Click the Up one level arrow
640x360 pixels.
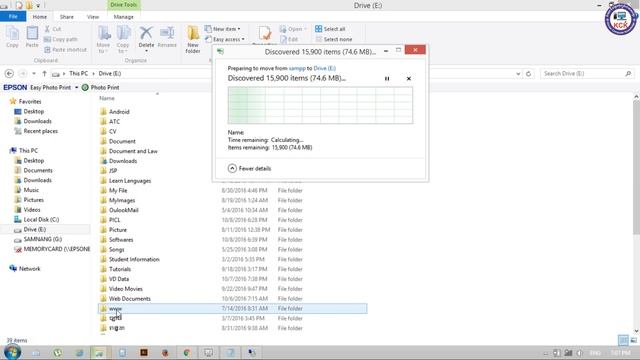[44, 73]
